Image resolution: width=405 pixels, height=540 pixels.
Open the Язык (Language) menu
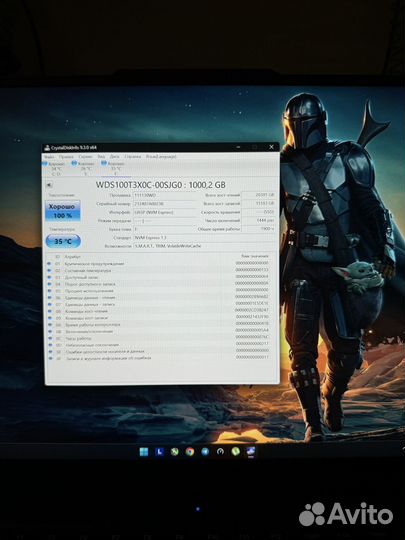161,157
